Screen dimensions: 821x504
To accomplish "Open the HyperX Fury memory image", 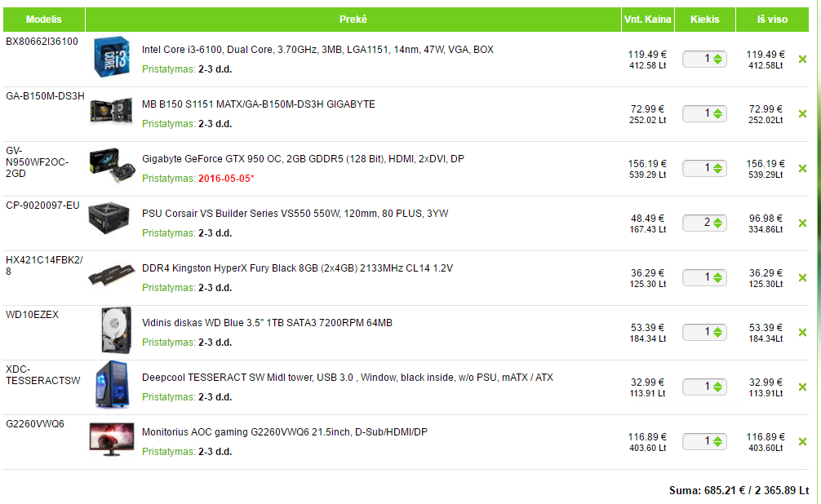I will click(111, 274).
